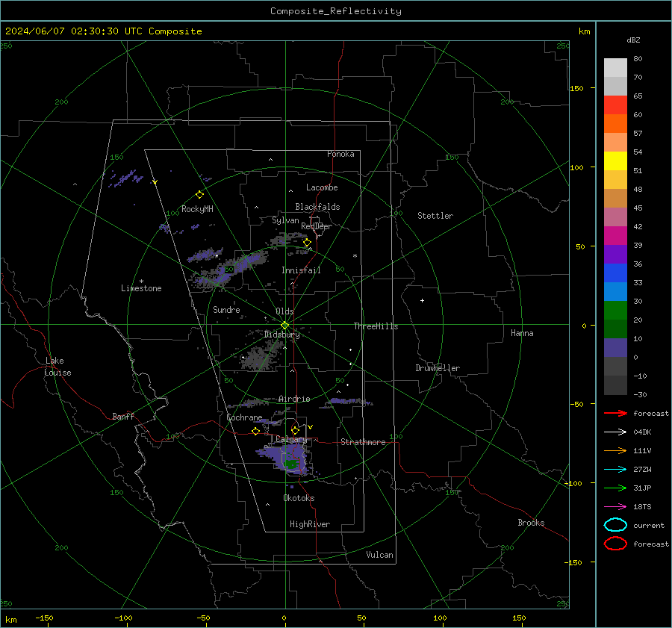Click the dark orange 57-60 dBZ swatch
Image resolution: width=672 pixels, height=628 pixels.
click(x=615, y=124)
